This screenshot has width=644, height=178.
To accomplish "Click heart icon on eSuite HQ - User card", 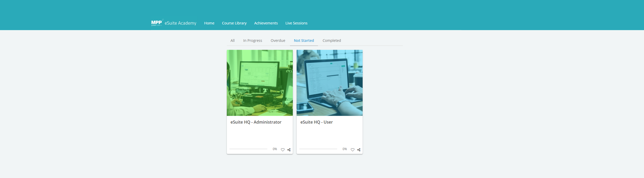I will (x=352, y=150).
